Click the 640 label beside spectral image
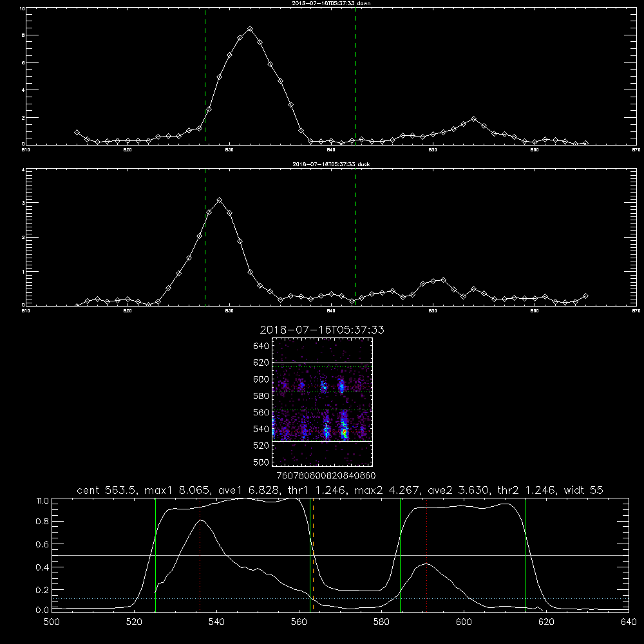The height and width of the screenshot is (644, 644). point(261,346)
